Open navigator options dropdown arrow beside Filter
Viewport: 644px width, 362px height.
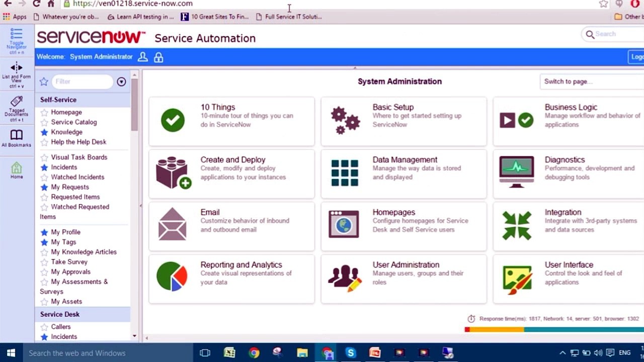121,81
